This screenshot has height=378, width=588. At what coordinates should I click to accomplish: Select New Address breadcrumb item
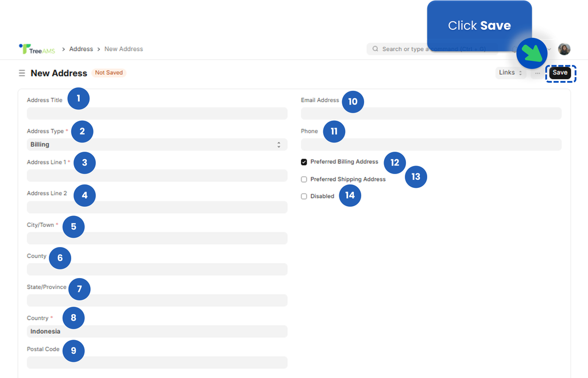pyautogui.click(x=123, y=49)
